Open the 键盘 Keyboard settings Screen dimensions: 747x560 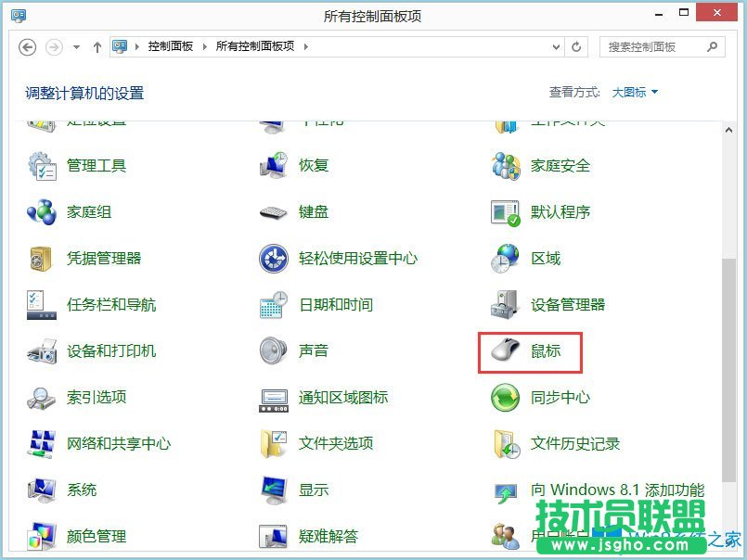(314, 211)
